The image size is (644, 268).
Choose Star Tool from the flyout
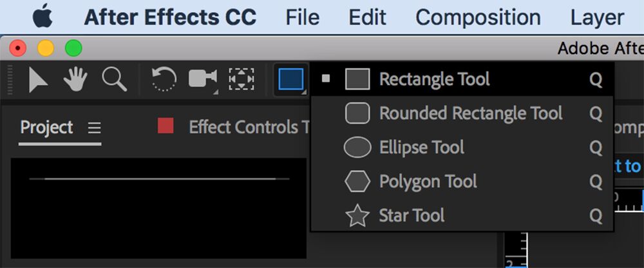point(412,215)
